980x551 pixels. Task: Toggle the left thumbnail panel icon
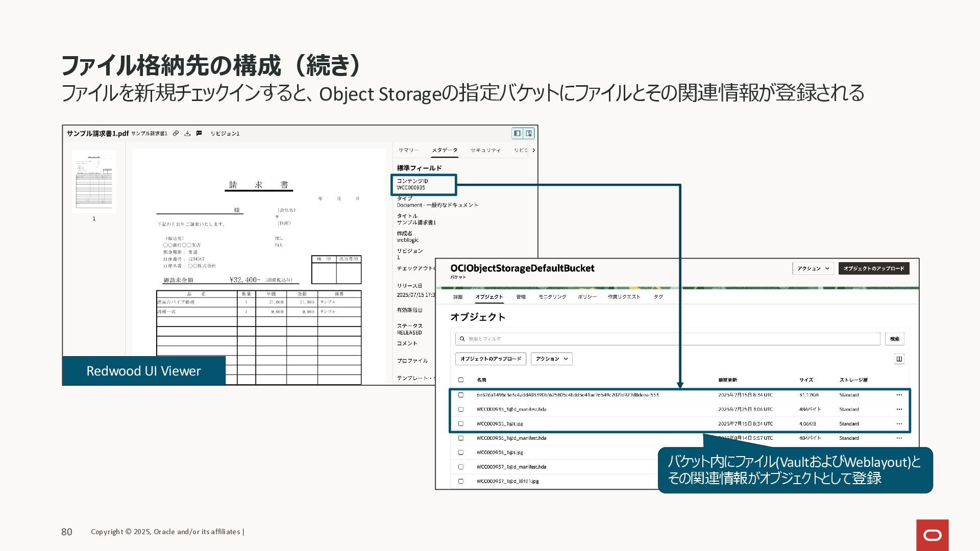[x=518, y=133]
